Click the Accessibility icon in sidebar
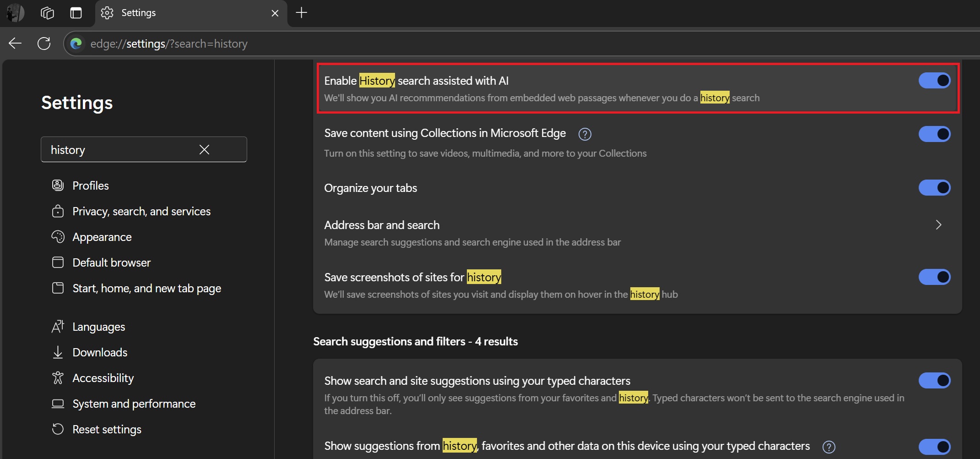This screenshot has width=980, height=459. 58,378
